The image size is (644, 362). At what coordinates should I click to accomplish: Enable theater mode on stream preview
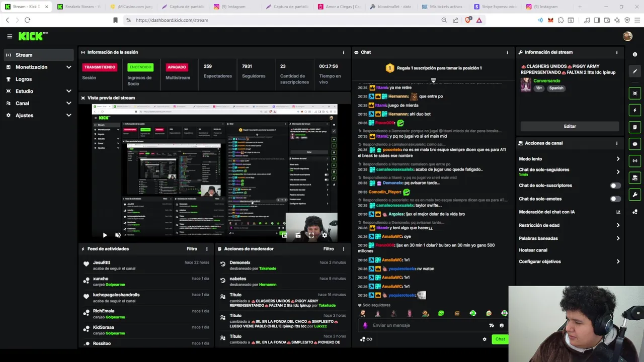(x=298, y=235)
